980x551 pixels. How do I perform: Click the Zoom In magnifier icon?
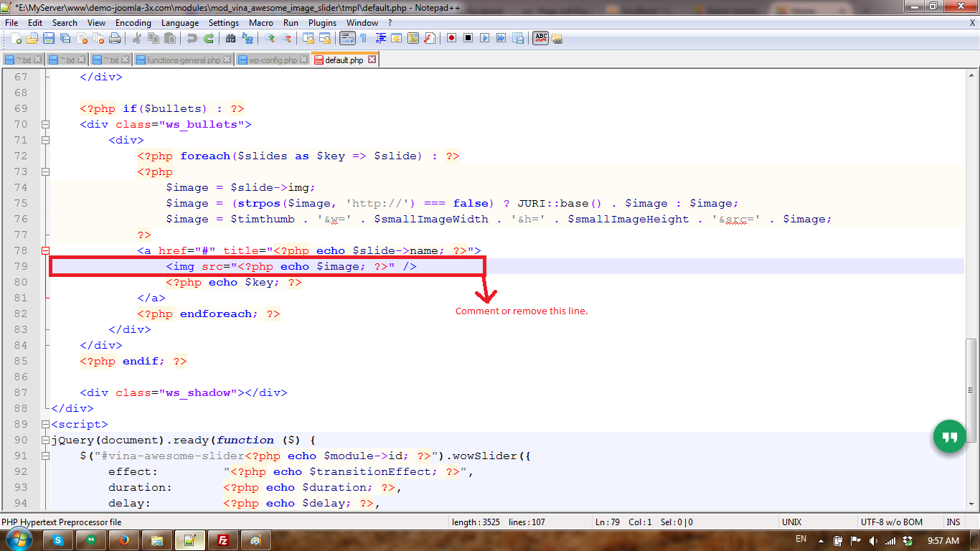270,38
